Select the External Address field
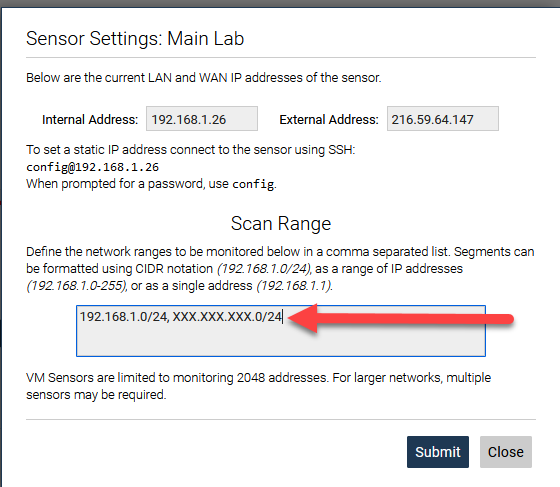The image size is (560, 487). (443, 119)
